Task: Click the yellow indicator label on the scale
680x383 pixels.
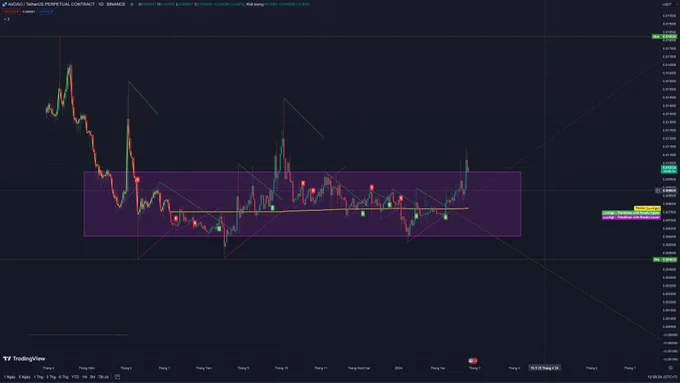Action: [647, 208]
